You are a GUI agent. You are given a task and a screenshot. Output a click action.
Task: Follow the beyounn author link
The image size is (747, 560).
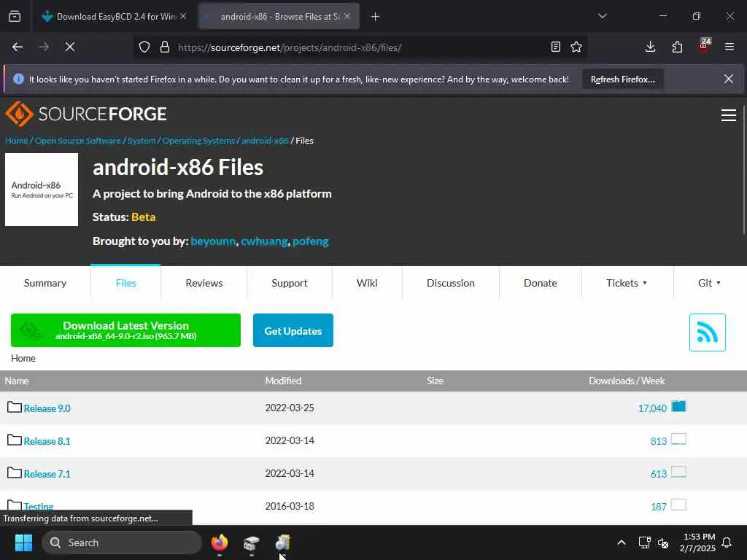click(213, 241)
